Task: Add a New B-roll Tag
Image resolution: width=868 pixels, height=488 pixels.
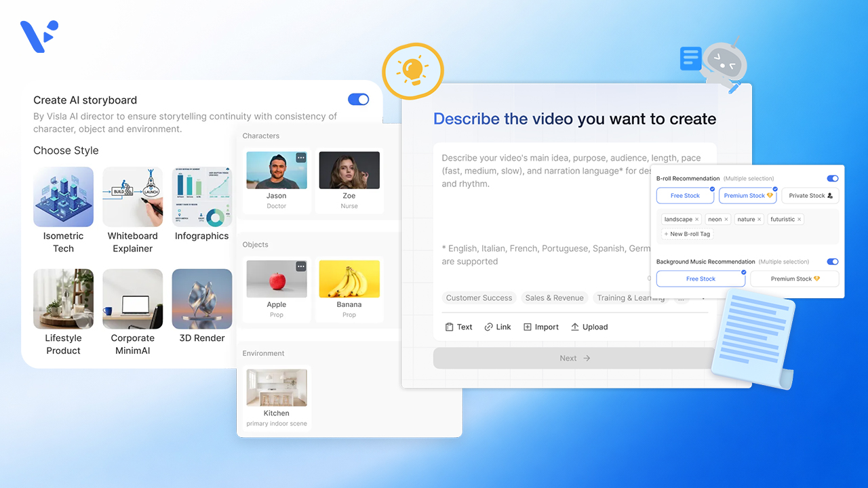Action: click(x=687, y=234)
